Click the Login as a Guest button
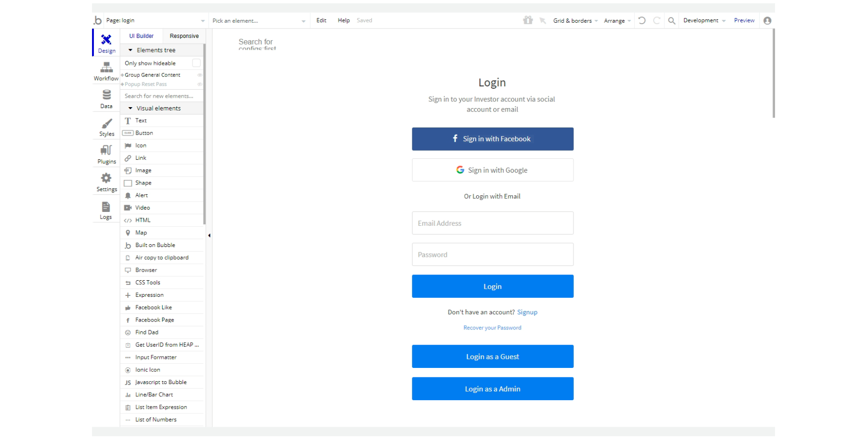This screenshot has width=868, height=440. tap(492, 357)
